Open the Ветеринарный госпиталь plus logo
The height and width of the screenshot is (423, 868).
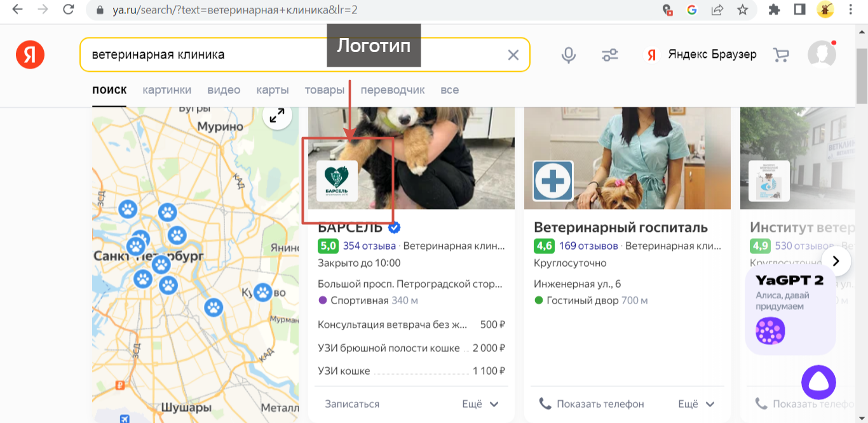tap(553, 181)
